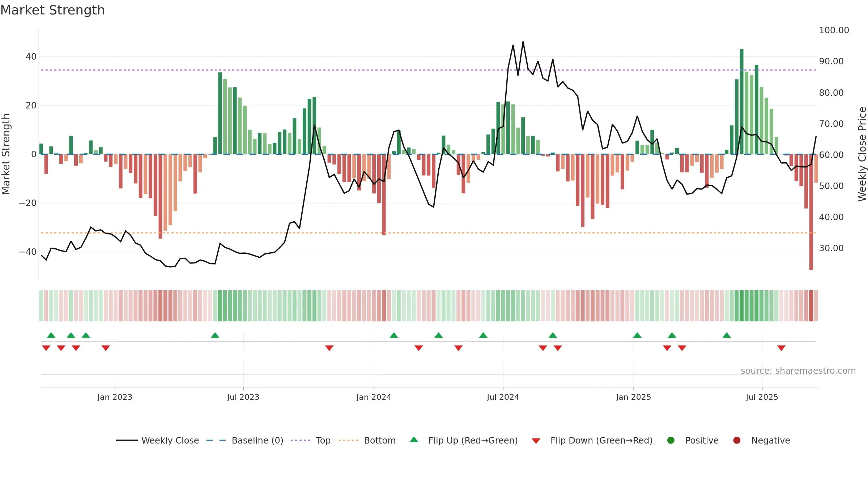Click the Positive legend label
Viewport: 868px width, 488px height.
coord(702,440)
